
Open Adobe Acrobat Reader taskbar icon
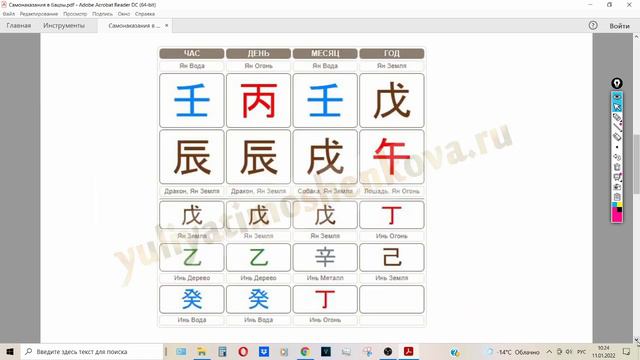pyautogui.click(x=409, y=351)
